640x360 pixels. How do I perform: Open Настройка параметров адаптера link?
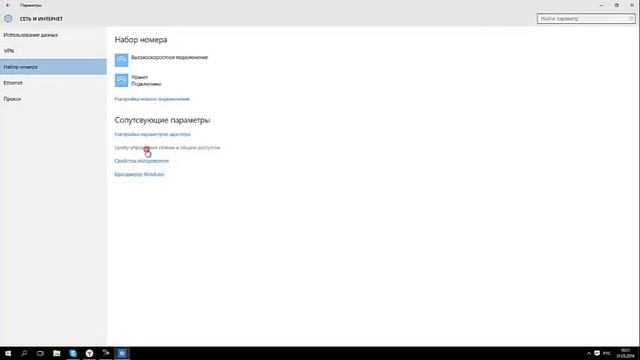coord(152,134)
